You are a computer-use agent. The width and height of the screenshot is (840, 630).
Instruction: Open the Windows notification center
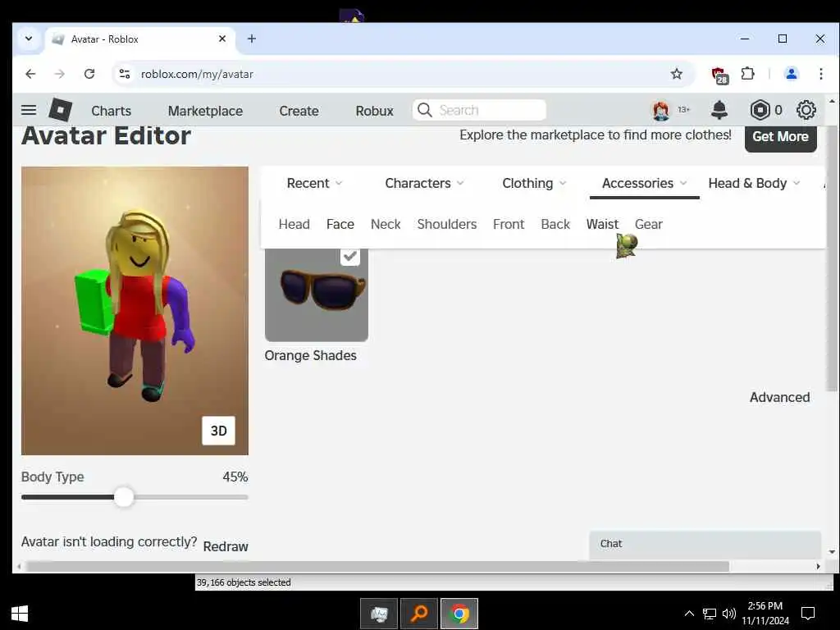[x=808, y=614]
